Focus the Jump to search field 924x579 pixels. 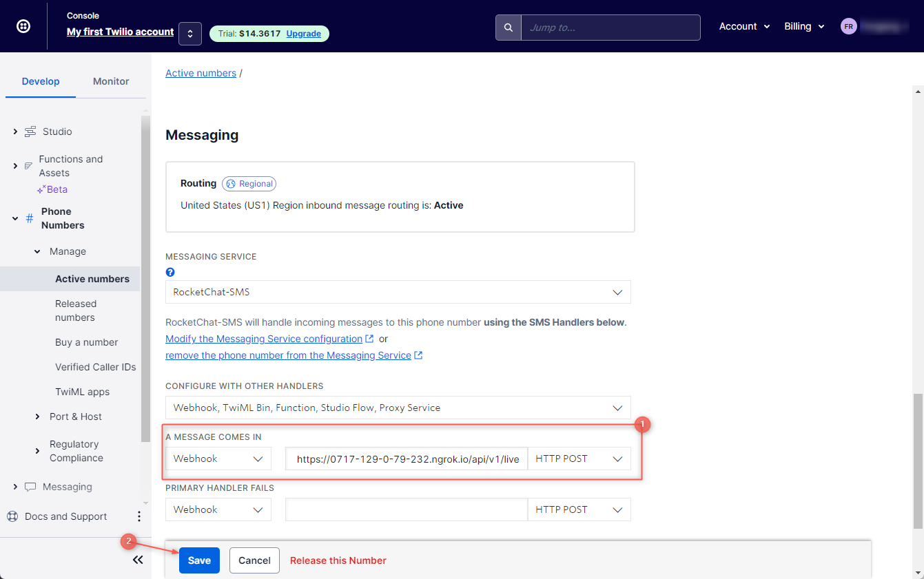point(610,28)
